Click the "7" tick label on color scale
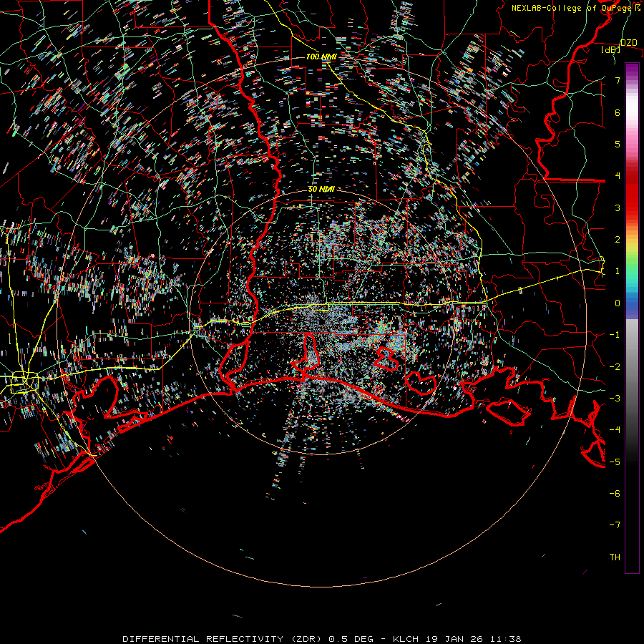 618,80
